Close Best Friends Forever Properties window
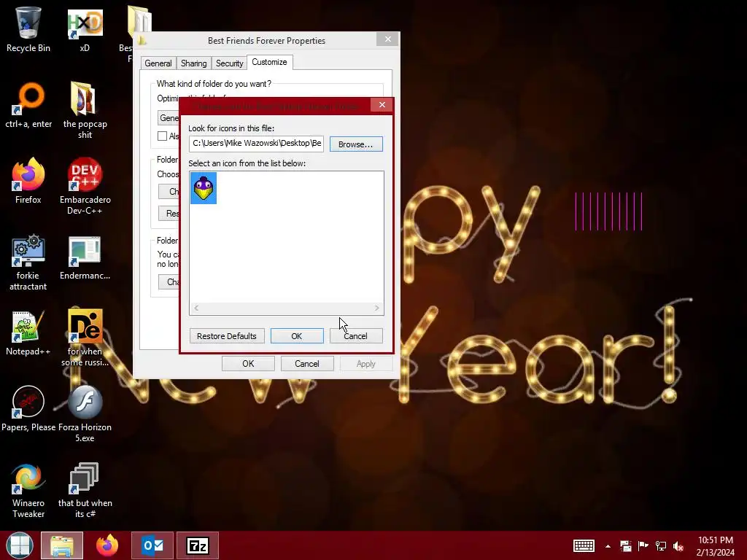The height and width of the screenshot is (560, 747). coord(388,39)
